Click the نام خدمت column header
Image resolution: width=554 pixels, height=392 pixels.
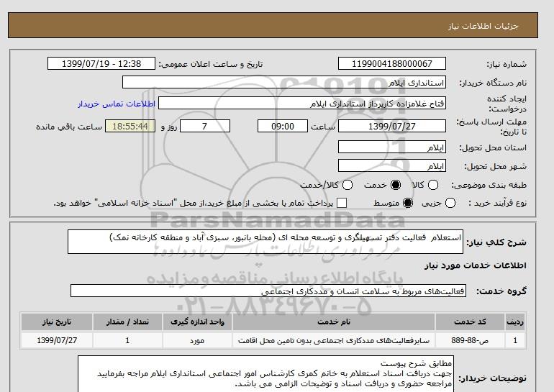tap(334, 322)
